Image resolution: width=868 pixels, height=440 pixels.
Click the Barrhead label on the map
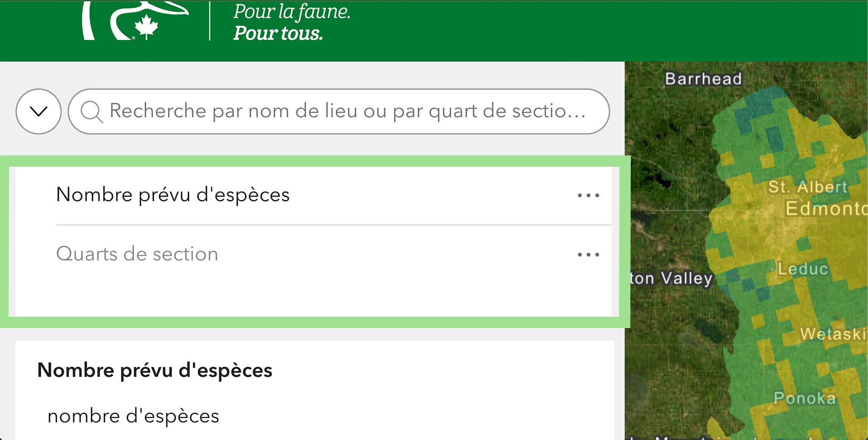703,79
